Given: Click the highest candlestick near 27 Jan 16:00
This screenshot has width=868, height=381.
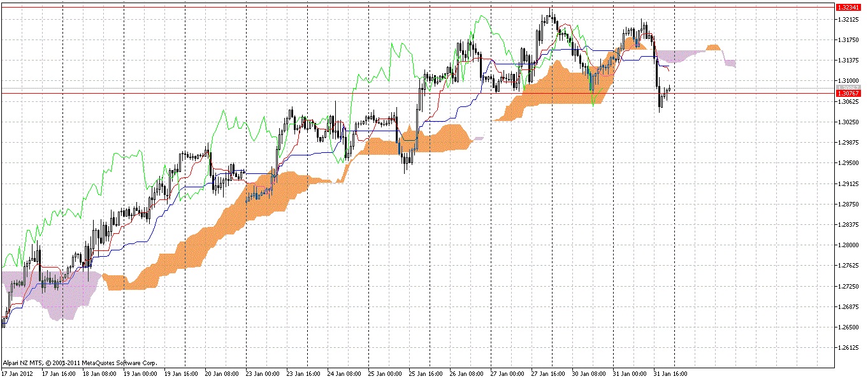Looking at the screenshot, I should [551, 15].
